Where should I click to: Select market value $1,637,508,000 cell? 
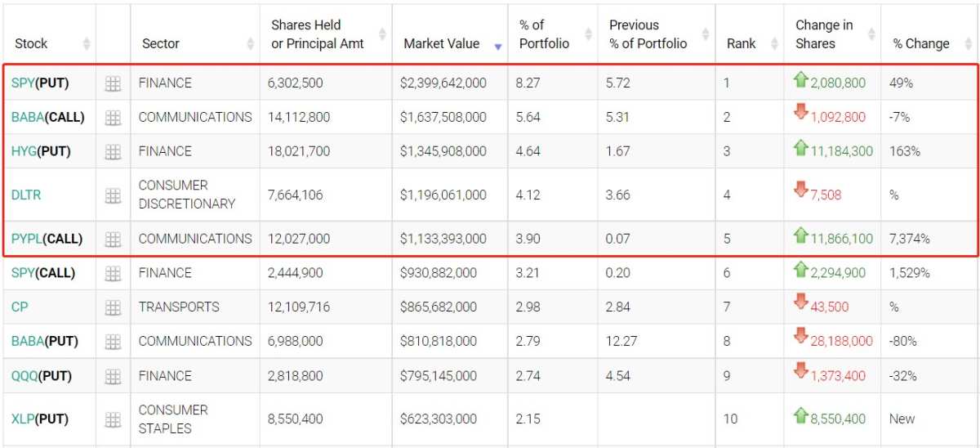pos(443,118)
